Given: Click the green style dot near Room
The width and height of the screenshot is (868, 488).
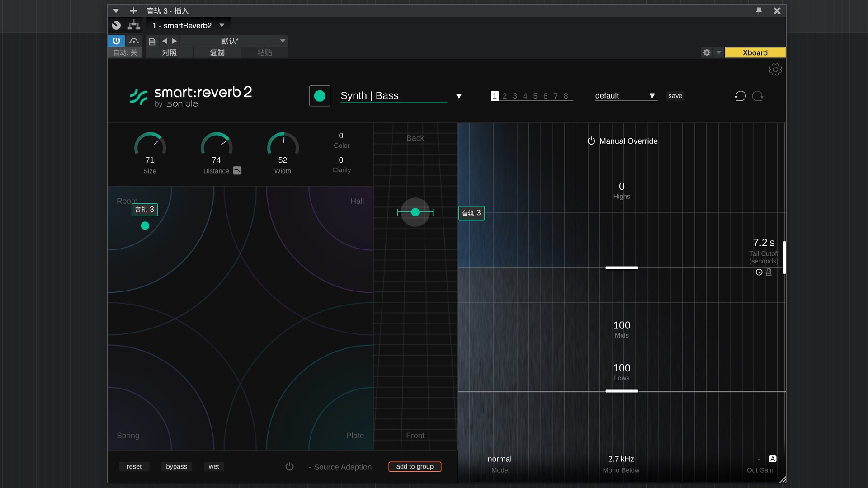Looking at the screenshot, I should coord(145,225).
